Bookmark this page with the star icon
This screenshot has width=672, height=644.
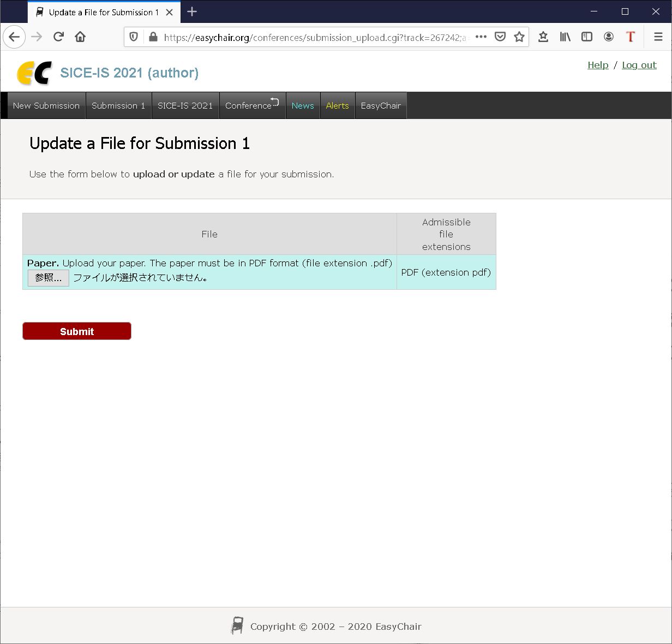[519, 37]
